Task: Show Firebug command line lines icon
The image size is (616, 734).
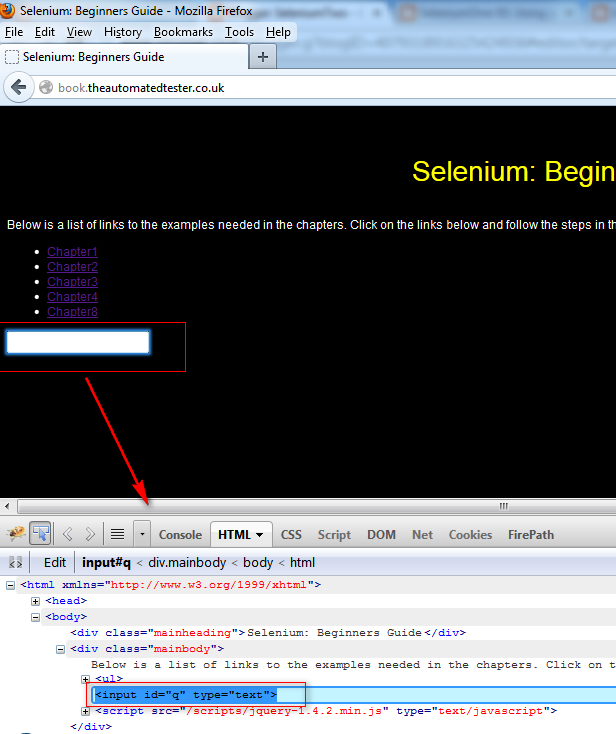Action: (117, 534)
